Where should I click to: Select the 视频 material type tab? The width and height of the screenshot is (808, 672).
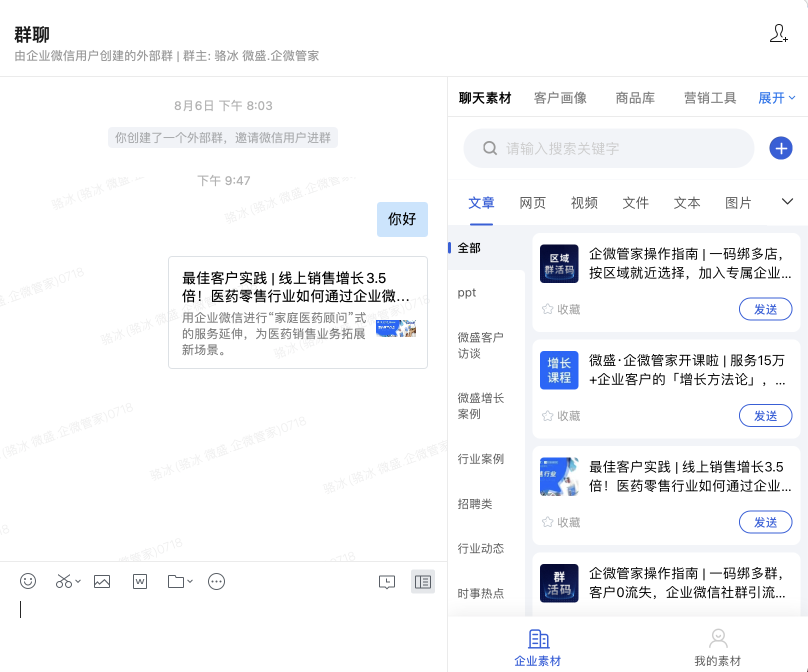click(x=584, y=203)
